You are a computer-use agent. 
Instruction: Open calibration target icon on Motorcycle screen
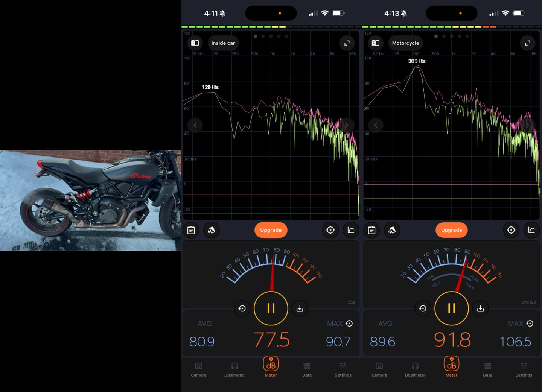[x=511, y=230]
